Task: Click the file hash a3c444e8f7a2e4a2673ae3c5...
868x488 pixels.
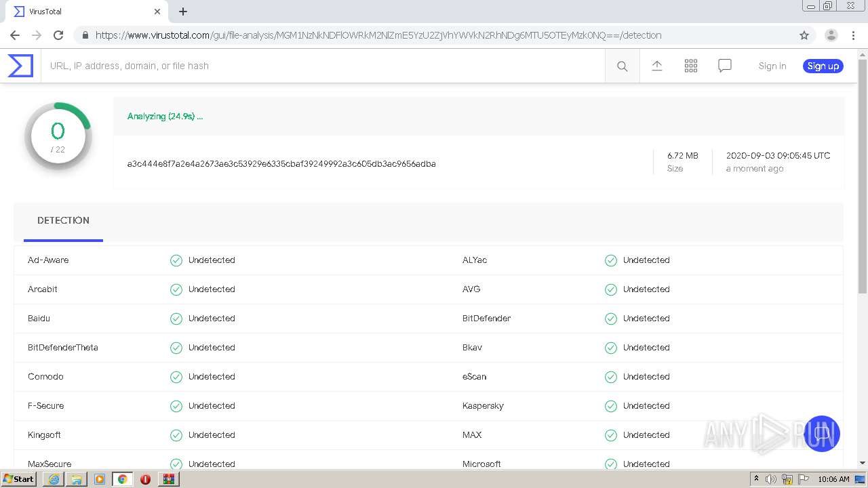Action: coord(281,163)
